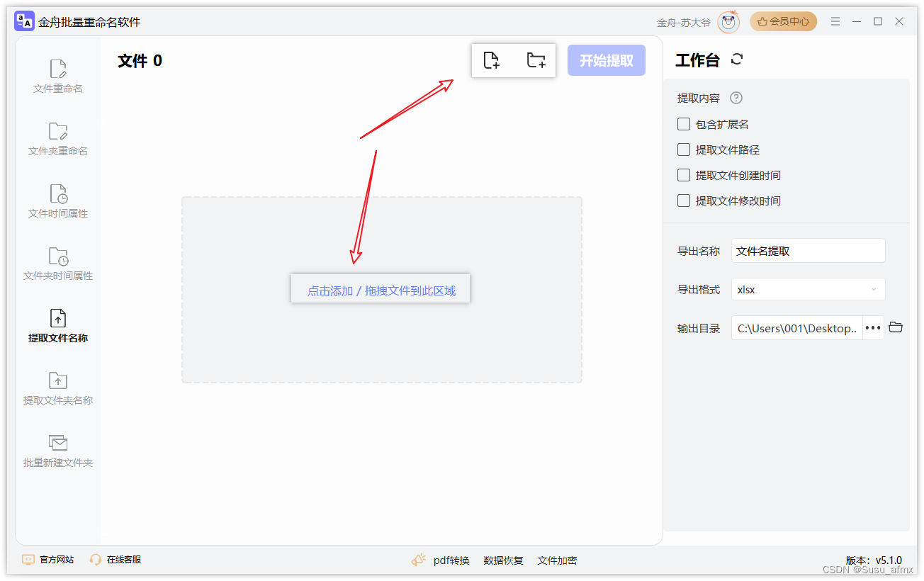This screenshot has height=581, width=924.
Task: Open the 导出格式 xlsx dropdown
Action: coord(808,289)
